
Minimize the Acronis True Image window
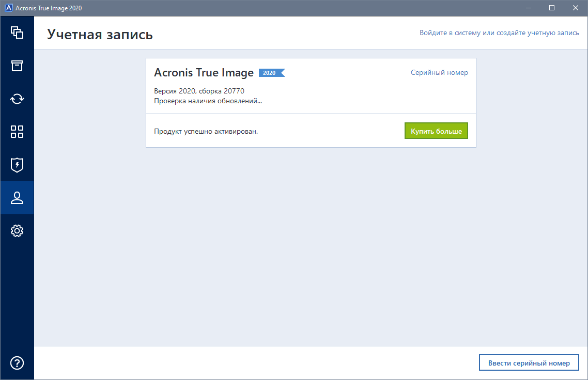tap(528, 8)
